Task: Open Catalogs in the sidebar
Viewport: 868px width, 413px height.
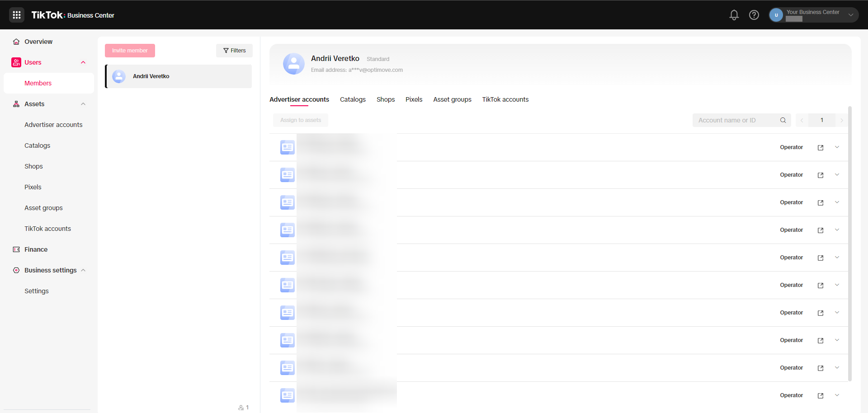Action: [38, 145]
